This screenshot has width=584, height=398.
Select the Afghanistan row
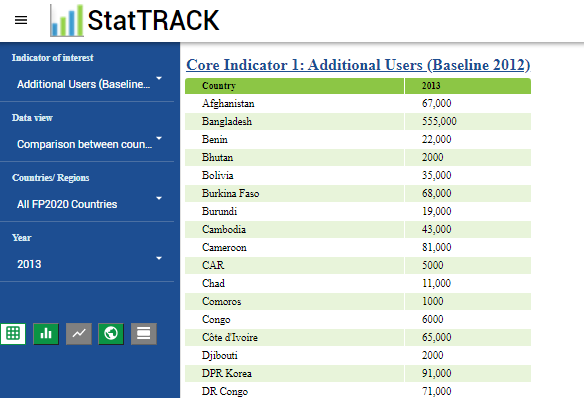click(x=358, y=104)
